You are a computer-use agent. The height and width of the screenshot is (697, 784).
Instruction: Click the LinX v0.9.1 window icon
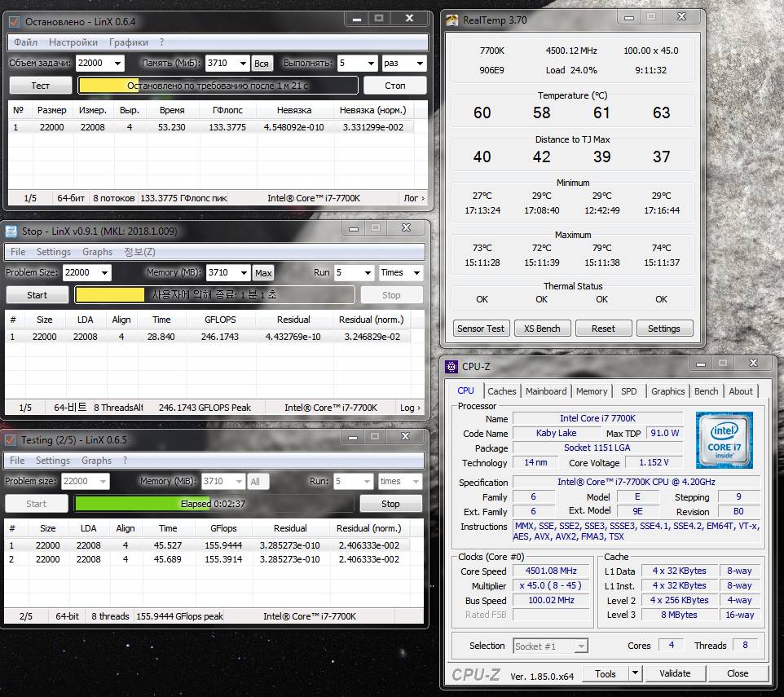pyautogui.click(x=11, y=231)
